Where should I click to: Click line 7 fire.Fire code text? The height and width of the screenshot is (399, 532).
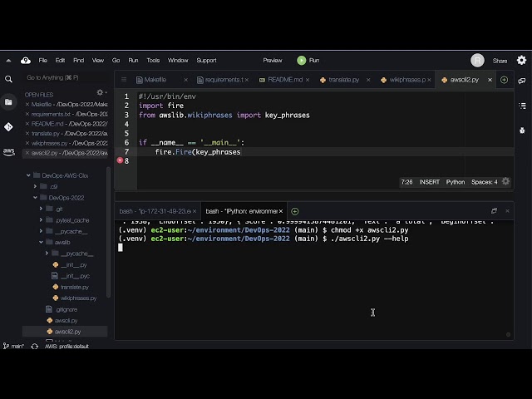[198, 152]
